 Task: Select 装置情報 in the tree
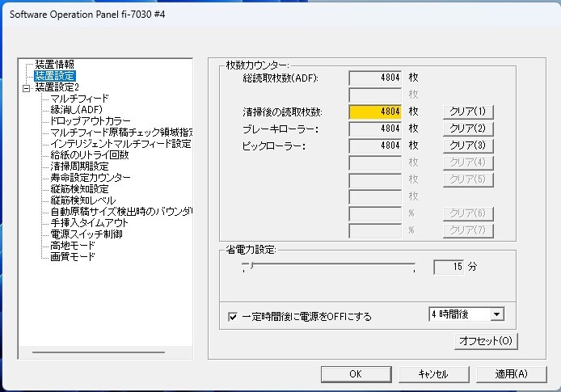click(x=54, y=65)
